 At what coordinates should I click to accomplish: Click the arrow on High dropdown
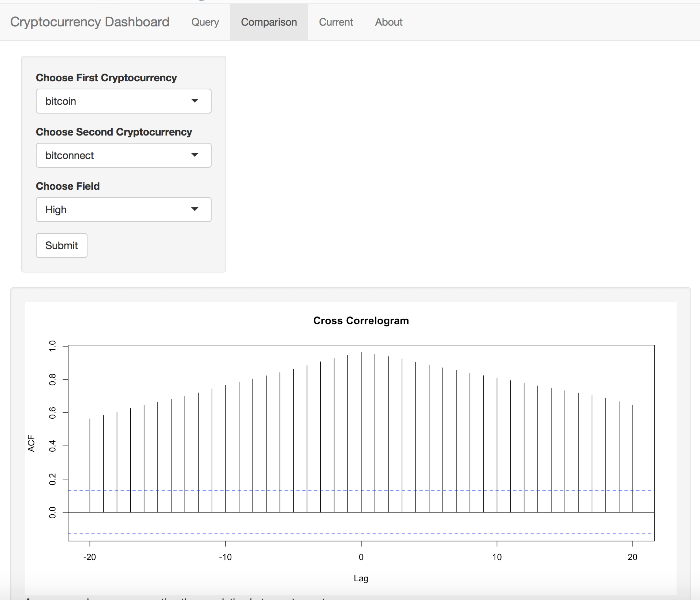pyautogui.click(x=195, y=209)
